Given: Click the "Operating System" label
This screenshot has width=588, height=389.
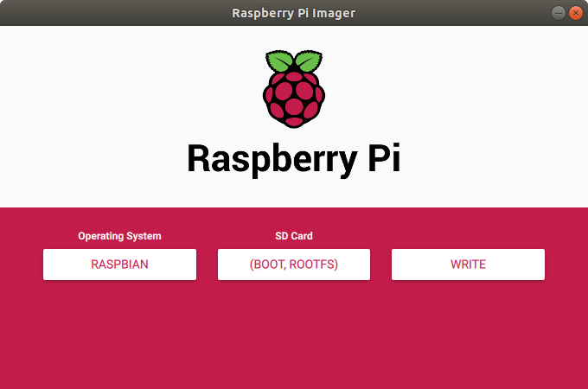Looking at the screenshot, I should click(x=119, y=236).
